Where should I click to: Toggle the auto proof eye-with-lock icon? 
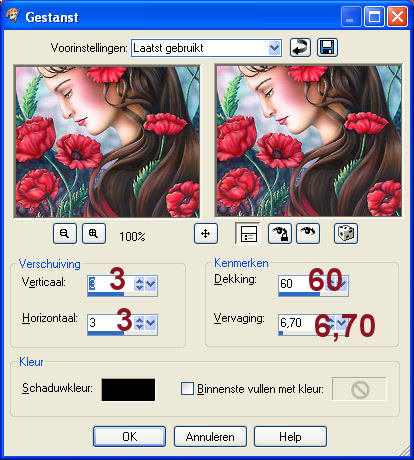tap(280, 233)
